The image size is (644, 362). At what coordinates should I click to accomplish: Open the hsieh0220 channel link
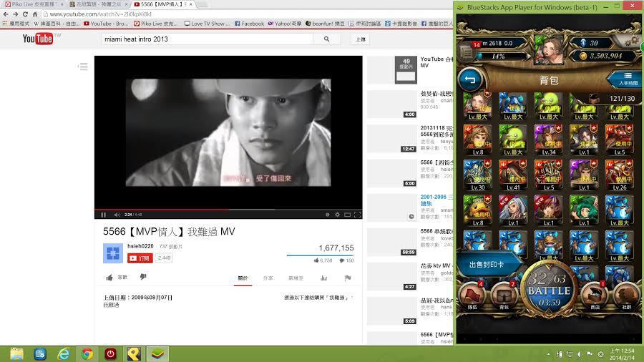point(140,246)
